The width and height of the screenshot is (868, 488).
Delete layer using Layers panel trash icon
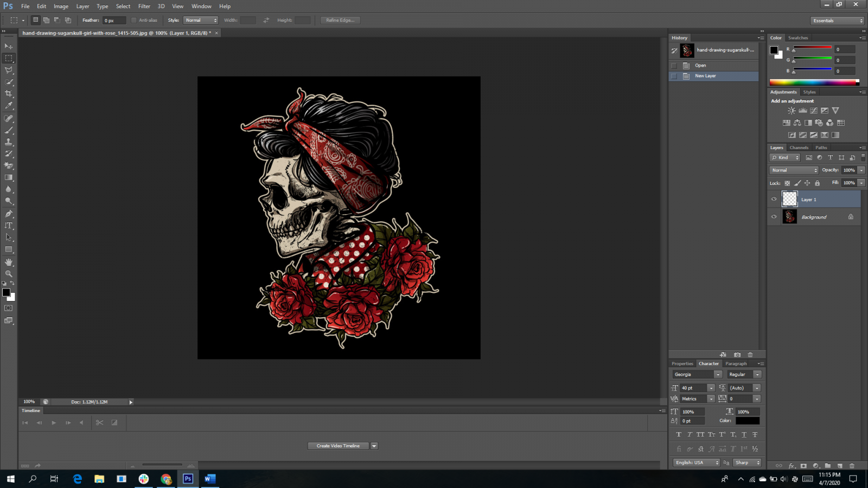[852, 466]
